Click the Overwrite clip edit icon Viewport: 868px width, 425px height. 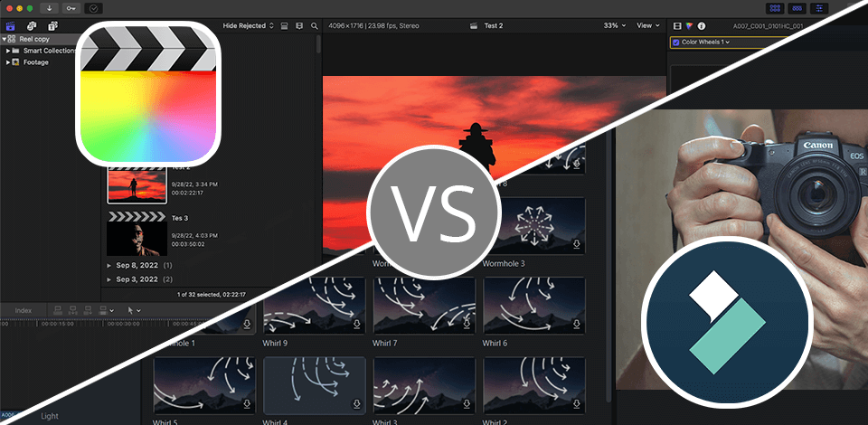(103, 310)
